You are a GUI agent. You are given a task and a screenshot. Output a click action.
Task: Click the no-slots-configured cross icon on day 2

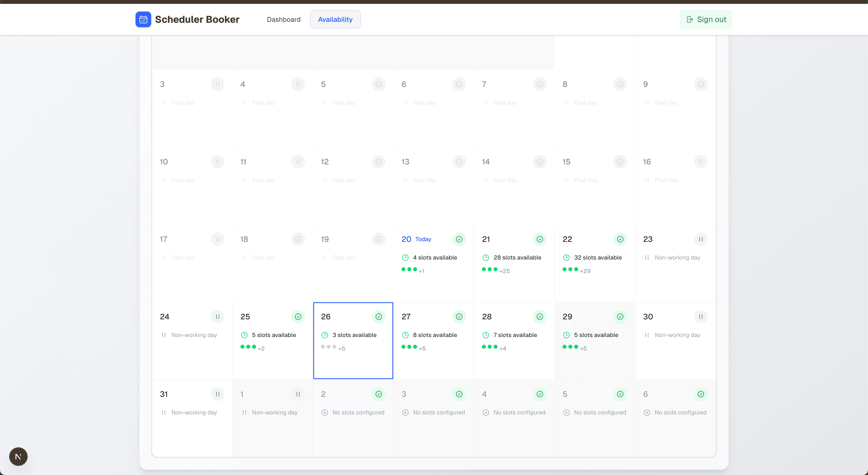pyautogui.click(x=325, y=412)
